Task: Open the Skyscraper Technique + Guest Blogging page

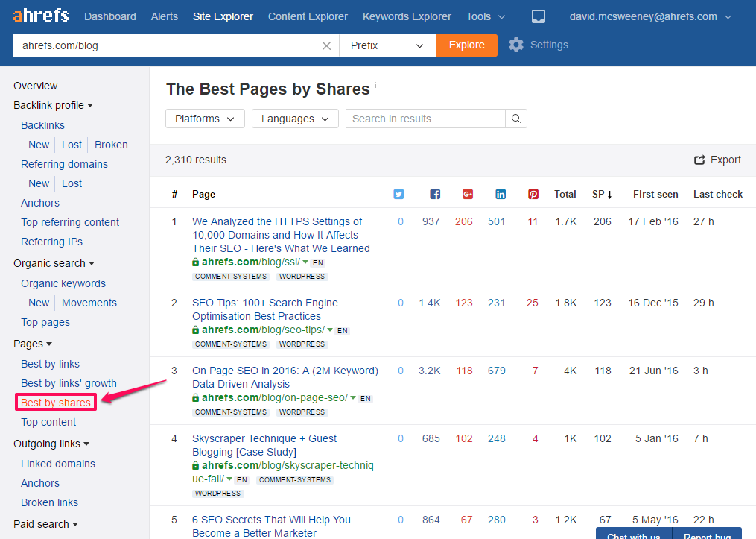Action: 264,445
